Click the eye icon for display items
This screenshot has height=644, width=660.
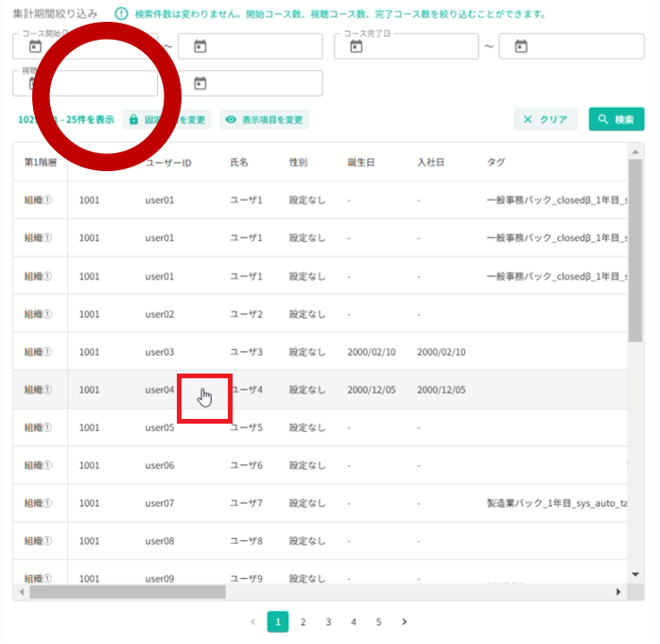(x=231, y=119)
